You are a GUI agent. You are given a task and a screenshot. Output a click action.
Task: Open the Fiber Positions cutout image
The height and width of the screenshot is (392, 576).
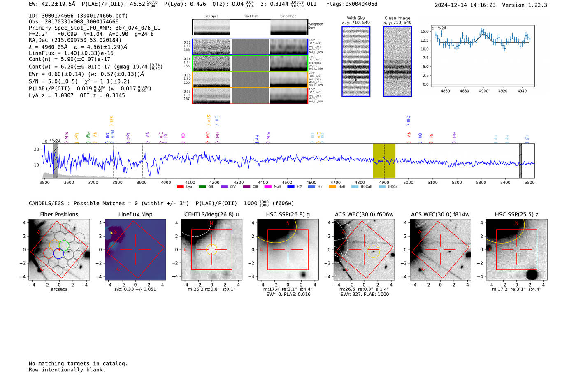(x=59, y=250)
